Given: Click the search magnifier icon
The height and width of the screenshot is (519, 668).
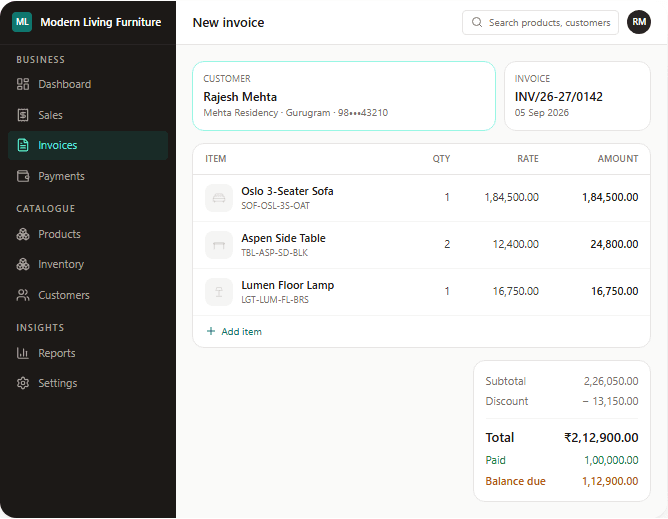Looking at the screenshot, I should pos(477,22).
